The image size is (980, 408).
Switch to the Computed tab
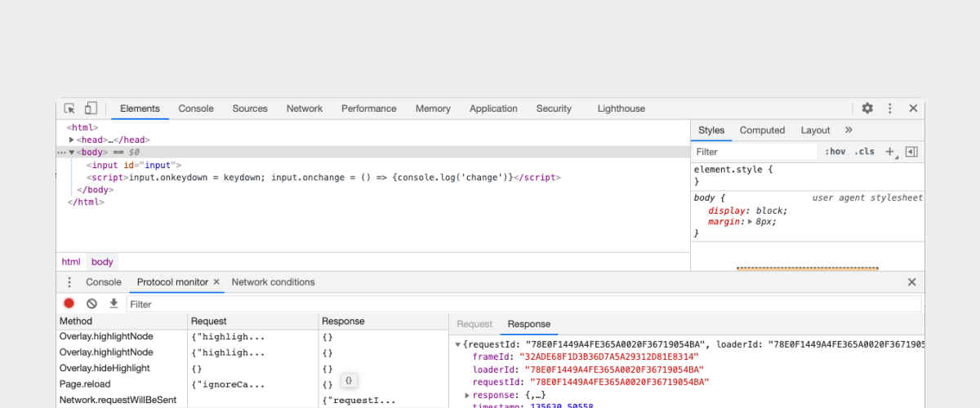click(x=762, y=130)
